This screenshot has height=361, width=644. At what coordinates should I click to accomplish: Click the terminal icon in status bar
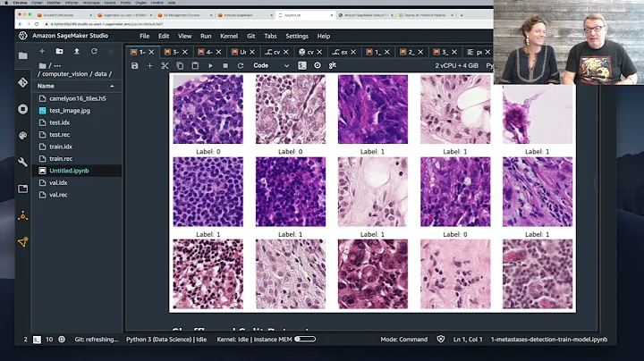click(37, 340)
